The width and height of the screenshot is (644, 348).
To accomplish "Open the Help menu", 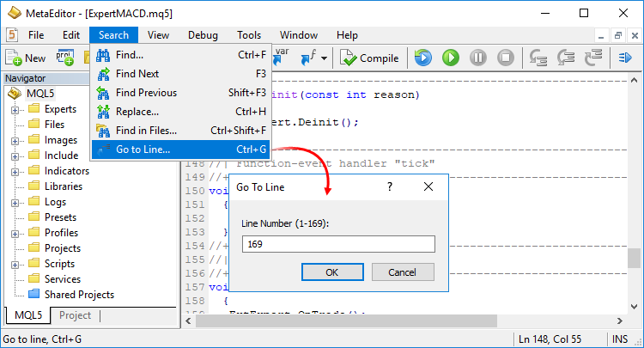I will (x=347, y=35).
